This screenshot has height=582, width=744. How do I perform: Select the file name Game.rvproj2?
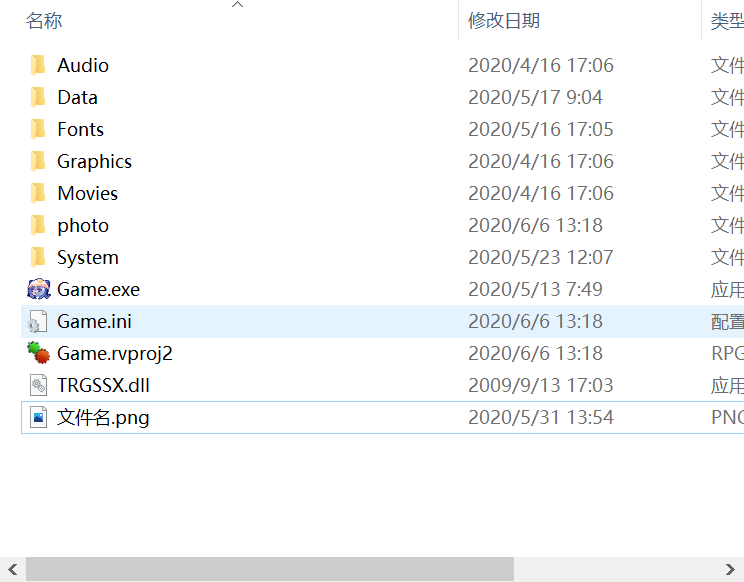(x=115, y=354)
